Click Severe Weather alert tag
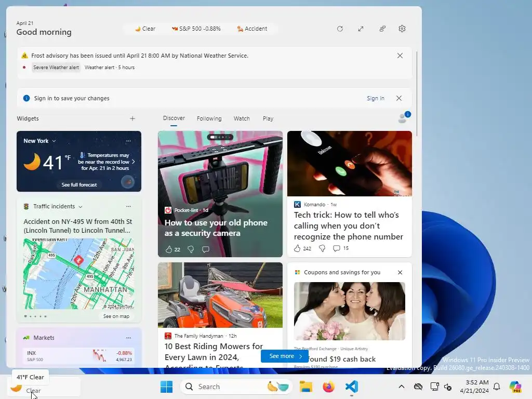532x399 pixels. pos(56,67)
